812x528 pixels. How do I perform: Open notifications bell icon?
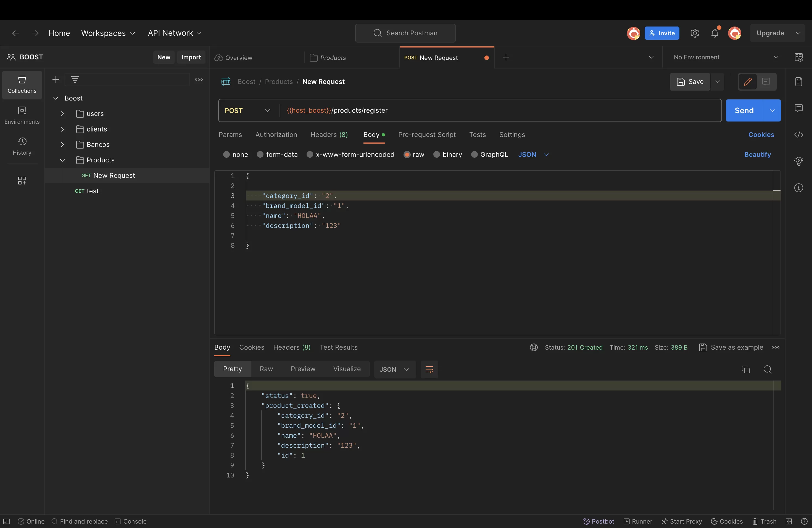(715, 33)
